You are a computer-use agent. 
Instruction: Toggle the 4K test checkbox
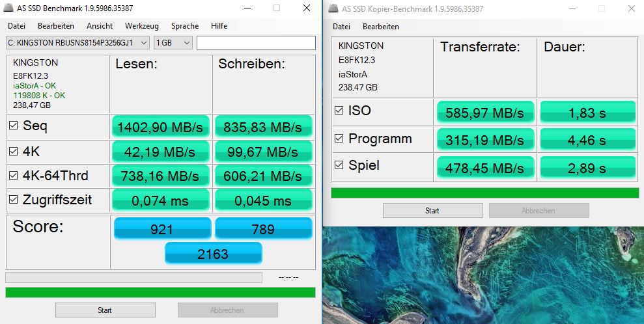(x=13, y=152)
